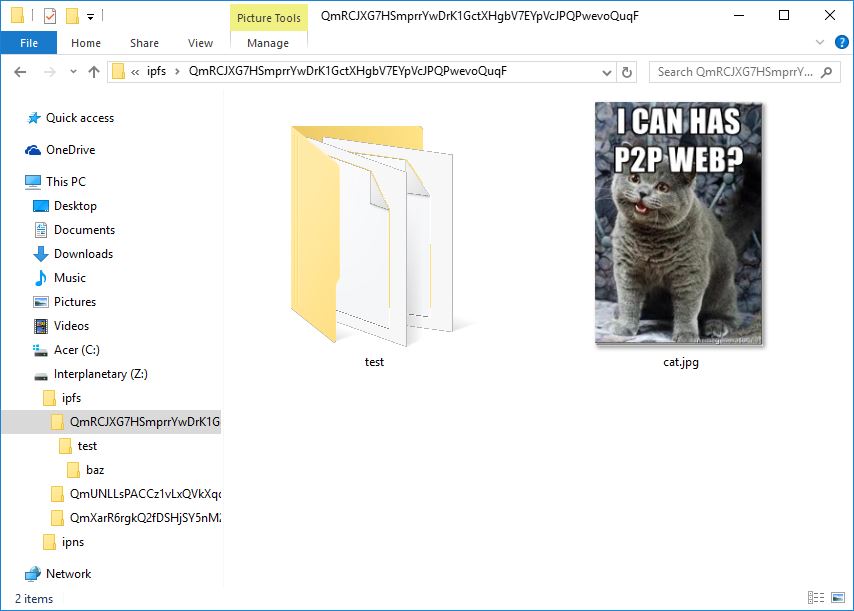This screenshot has height=611, width=854.
Task: Select the QmXarR6rgkQ2fDSHjSY5nM folder in tree
Action: [x=135, y=518]
